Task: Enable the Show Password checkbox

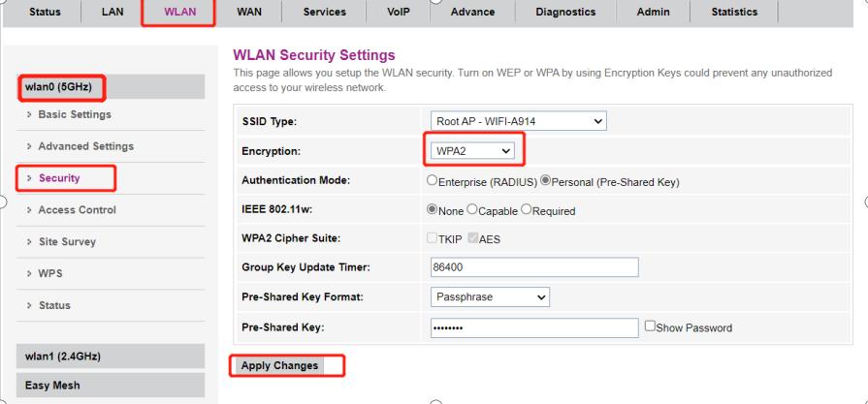Action: click(651, 327)
